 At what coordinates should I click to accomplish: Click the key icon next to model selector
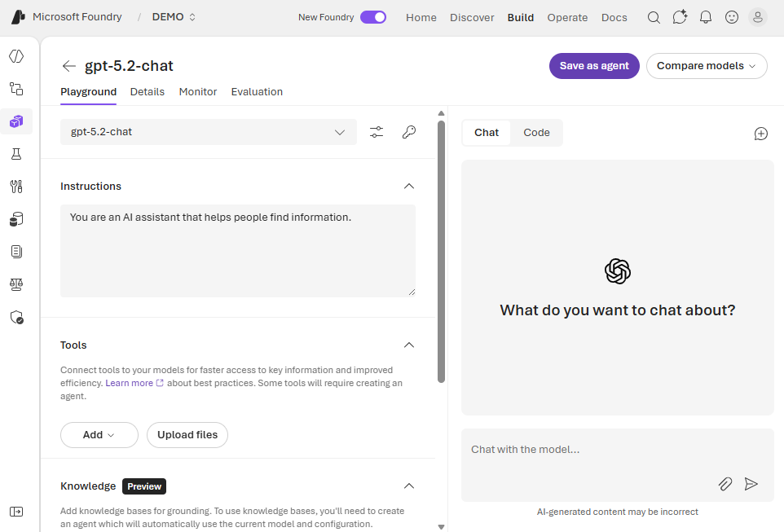pyautogui.click(x=409, y=132)
